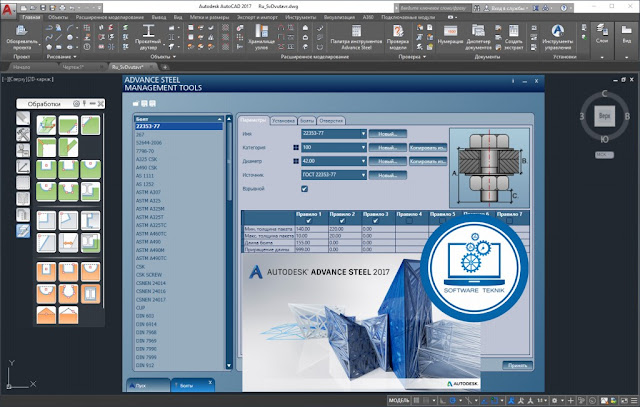Image resolution: width=640 pixels, height=407 pixels.
Task: Toggle the Взрывной checkbox
Action: coord(304,189)
